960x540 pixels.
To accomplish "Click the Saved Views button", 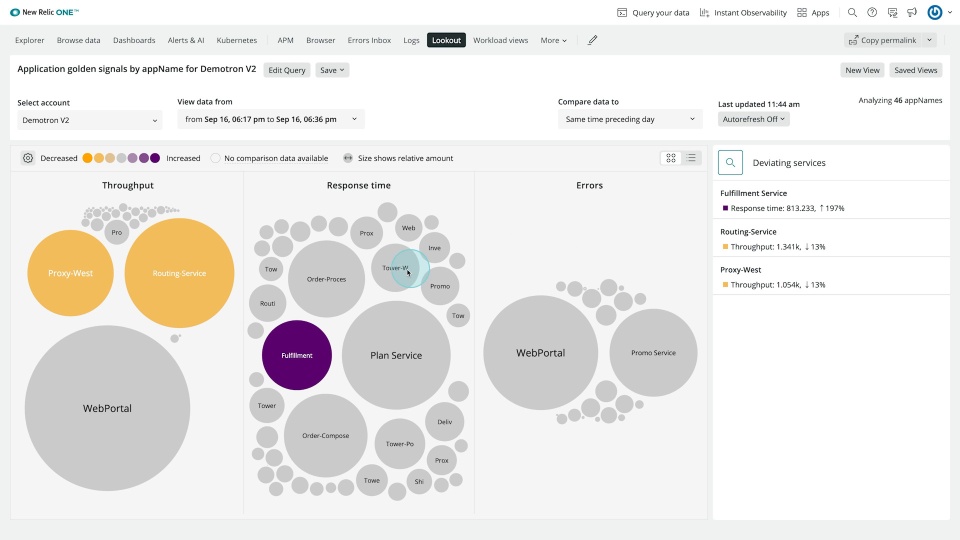I will coord(915,70).
